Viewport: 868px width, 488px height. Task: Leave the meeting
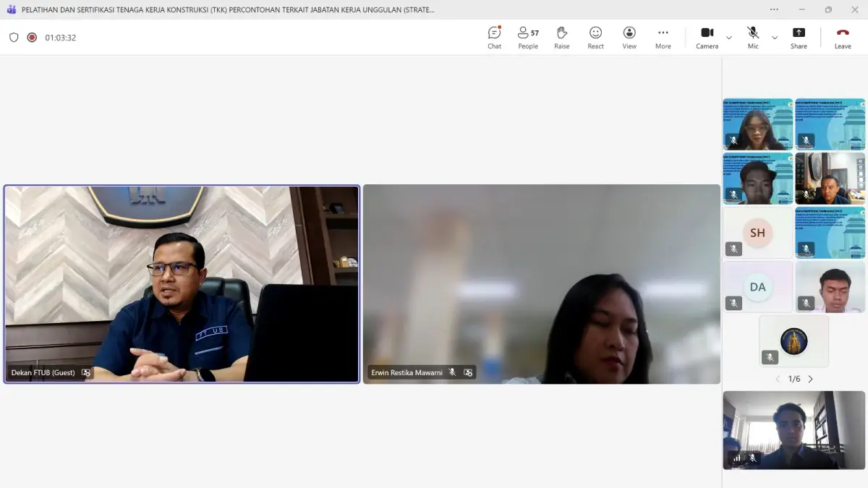(843, 38)
